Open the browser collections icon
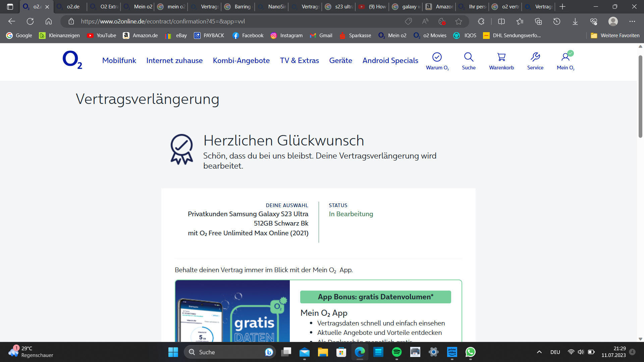The height and width of the screenshot is (362, 644). [x=538, y=21]
